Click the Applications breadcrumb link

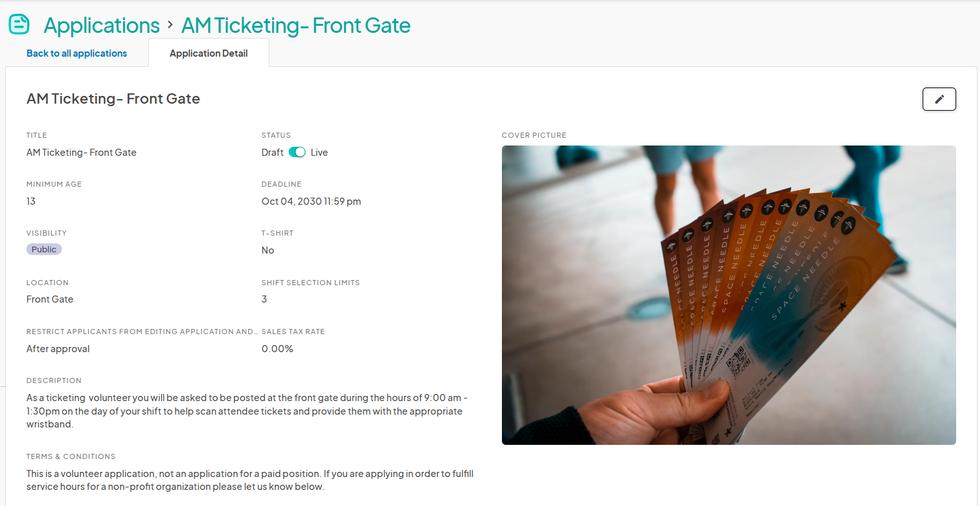coord(102,25)
